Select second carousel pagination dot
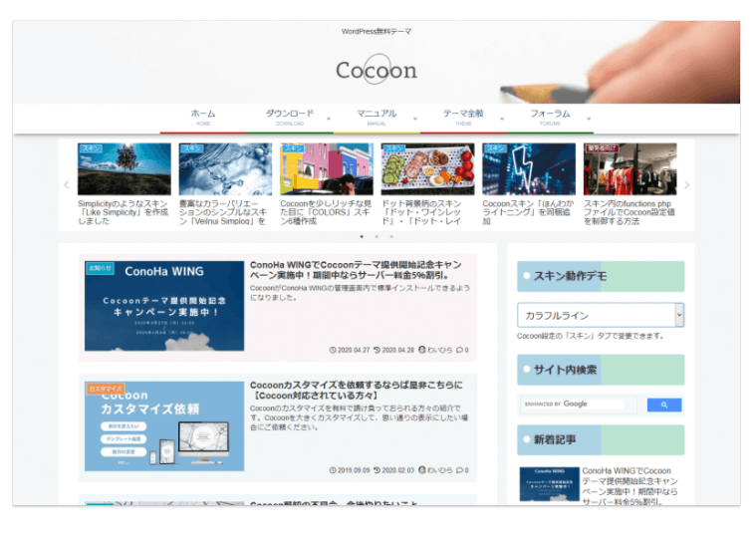Screen dimensions: 756x543 [x=376, y=236]
